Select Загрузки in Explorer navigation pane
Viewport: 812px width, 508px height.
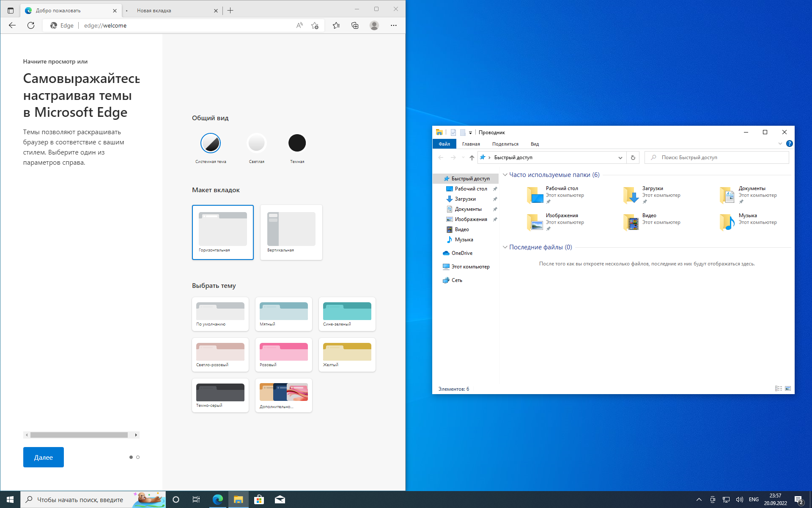[x=465, y=199]
